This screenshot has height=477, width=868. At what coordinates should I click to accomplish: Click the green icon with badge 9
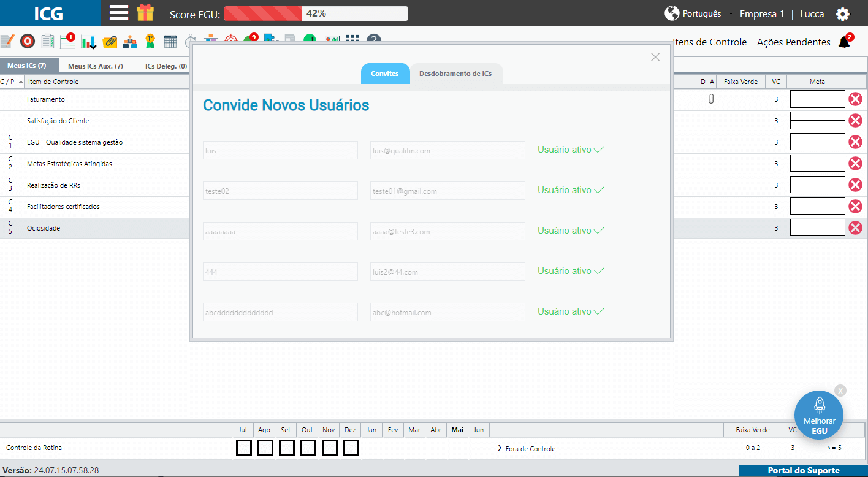(250, 38)
